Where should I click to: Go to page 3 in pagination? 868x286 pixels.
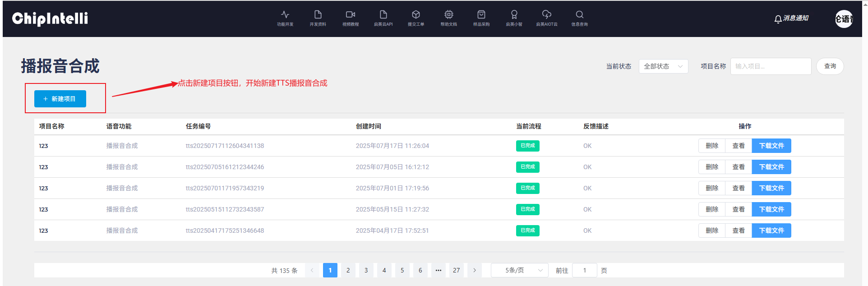366,270
